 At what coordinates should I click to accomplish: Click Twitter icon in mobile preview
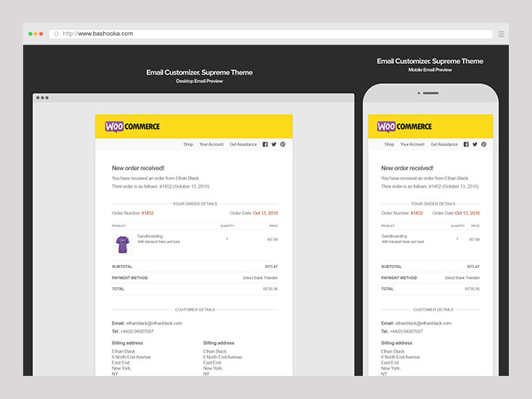(475, 144)
